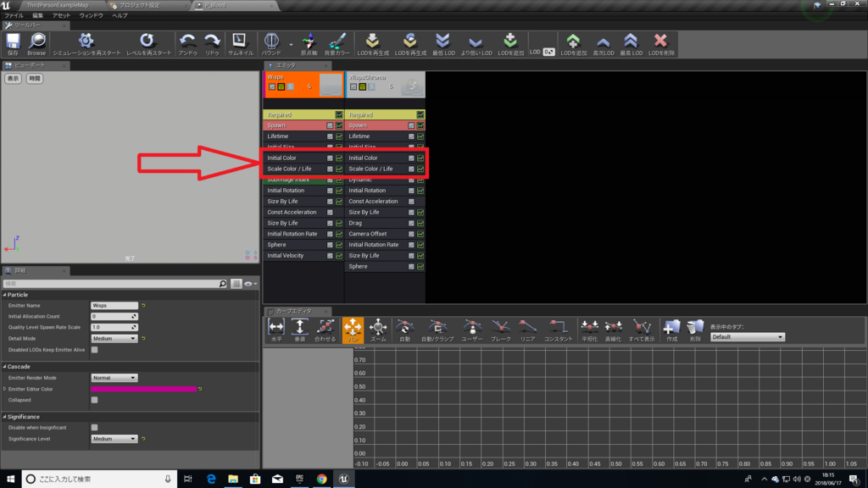Open the 編集 menu
The height and width of the screenshot is (488, 868).
(37, 15)
